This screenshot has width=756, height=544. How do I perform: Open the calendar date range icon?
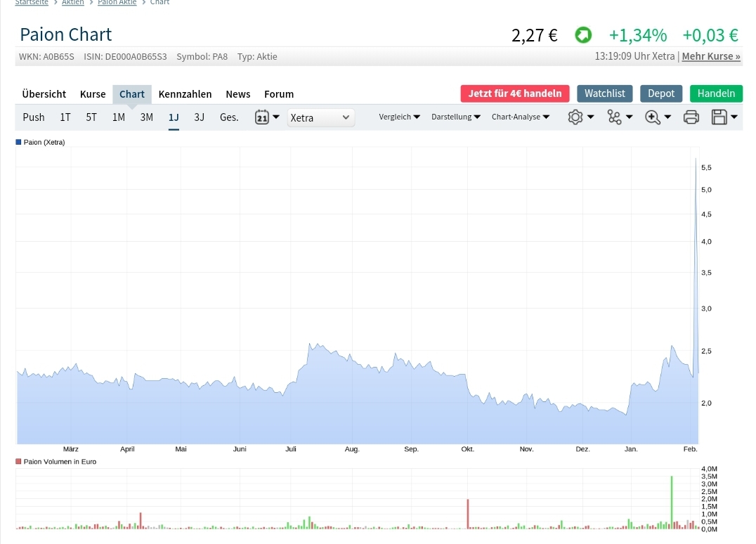(262, 117)
